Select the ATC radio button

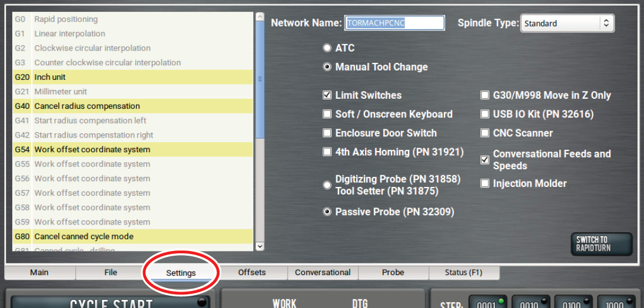327,48
